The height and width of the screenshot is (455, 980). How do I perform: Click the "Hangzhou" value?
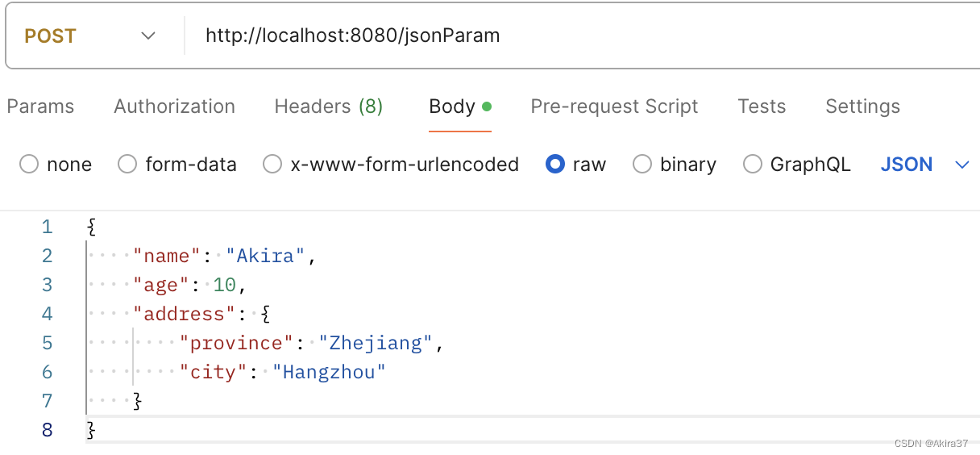click(x=330, y=372)
